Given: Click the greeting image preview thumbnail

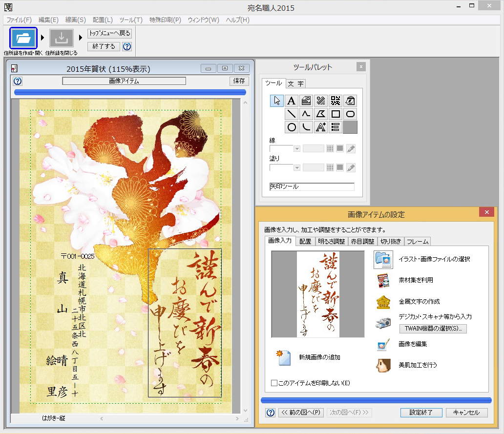Looking at the screenshot, I should tap(318, 294).
